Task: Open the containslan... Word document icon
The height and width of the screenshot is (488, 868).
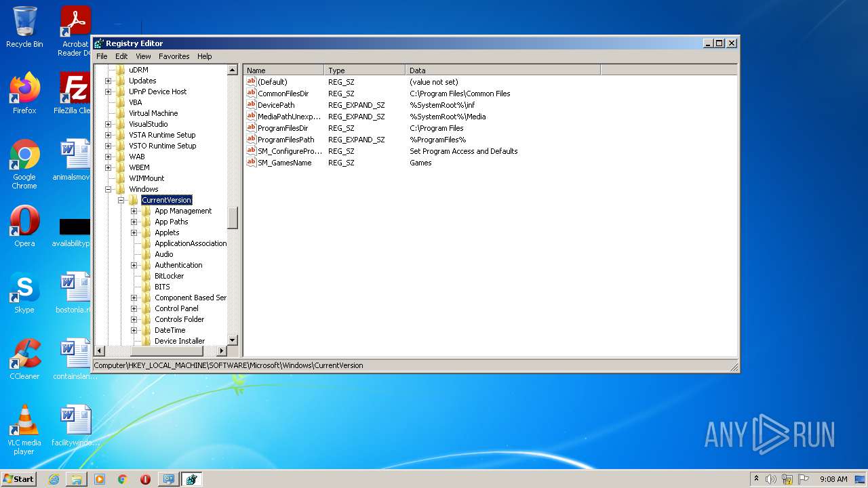Action: click(75, 359)
